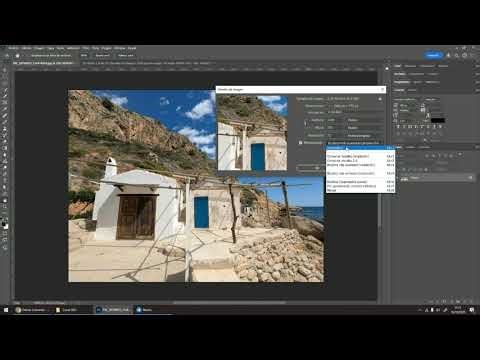Select the Move tool in the toolbar

click(x=5, y=70)
